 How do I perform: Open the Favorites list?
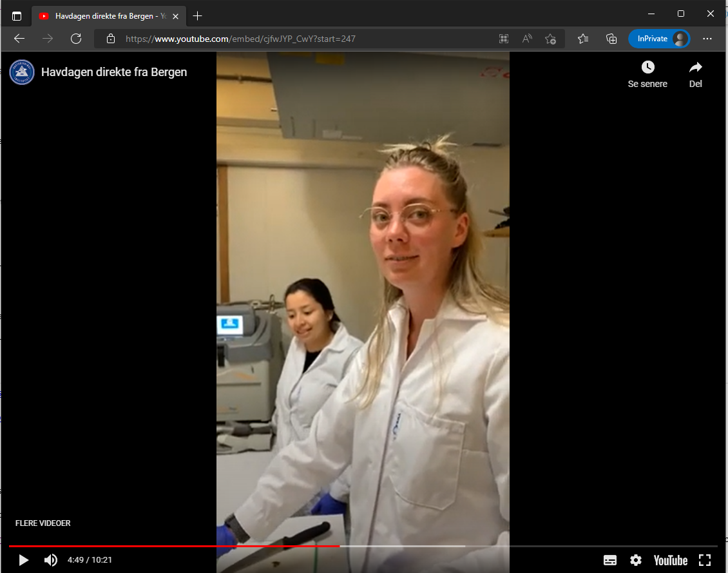pos(583,39)
